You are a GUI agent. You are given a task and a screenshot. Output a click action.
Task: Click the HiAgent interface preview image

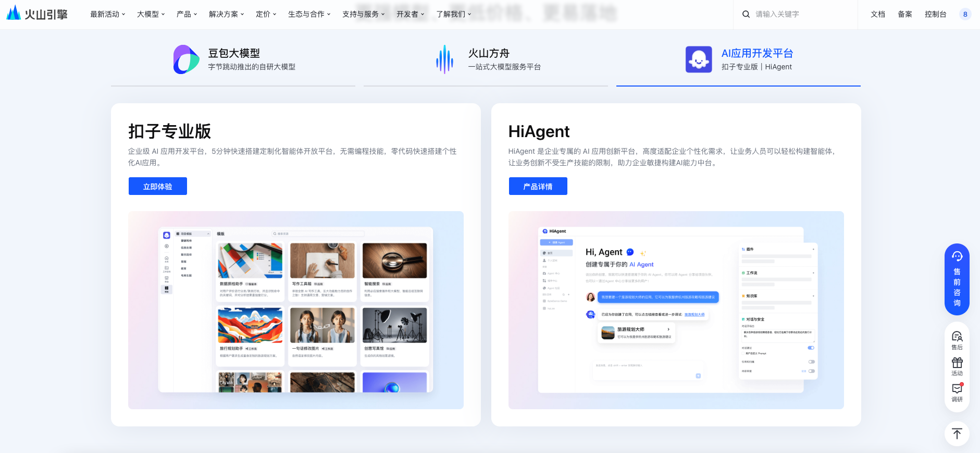pos(676,310)
